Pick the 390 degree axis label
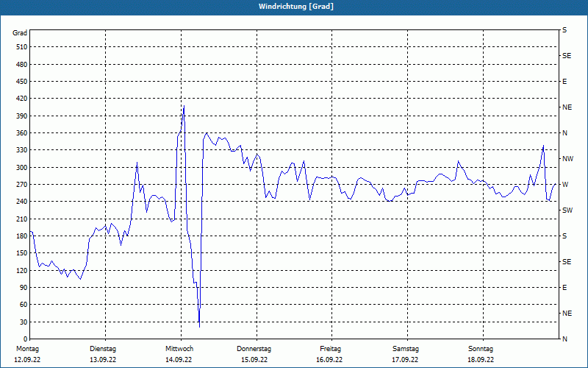This screenshot has width=588, height=368. (x=22, y=116)
